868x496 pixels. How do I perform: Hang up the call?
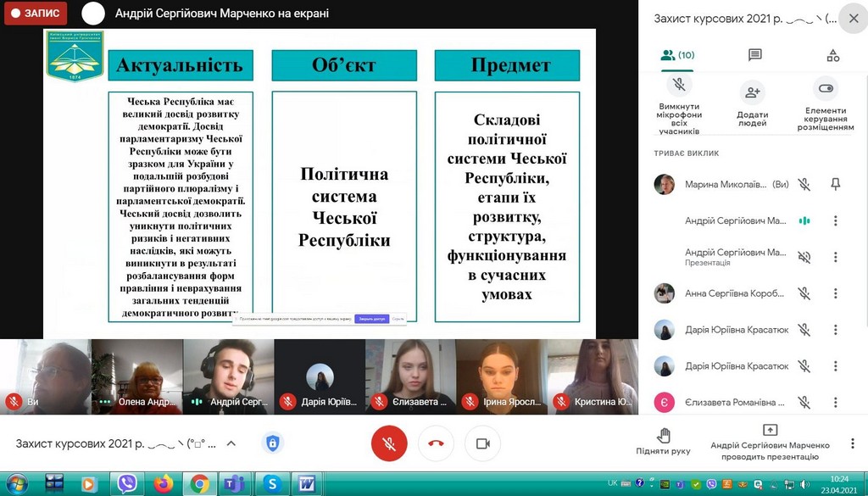pos(436,443)
